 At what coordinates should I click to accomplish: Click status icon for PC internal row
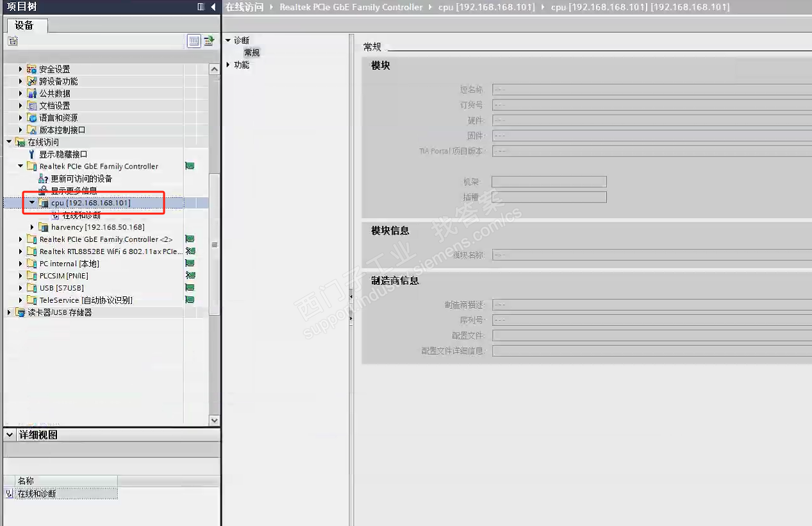(190, 264)
